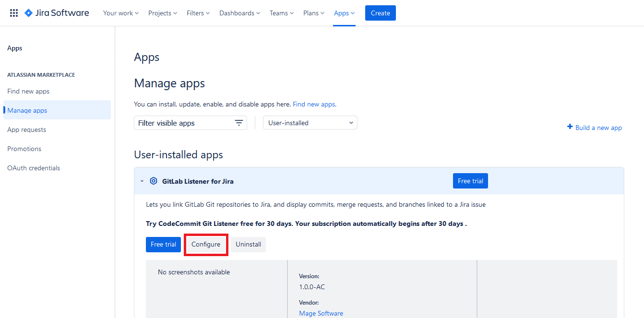Open the User-installed dropdown
The image size is (644, 318).
click(310, 123)
